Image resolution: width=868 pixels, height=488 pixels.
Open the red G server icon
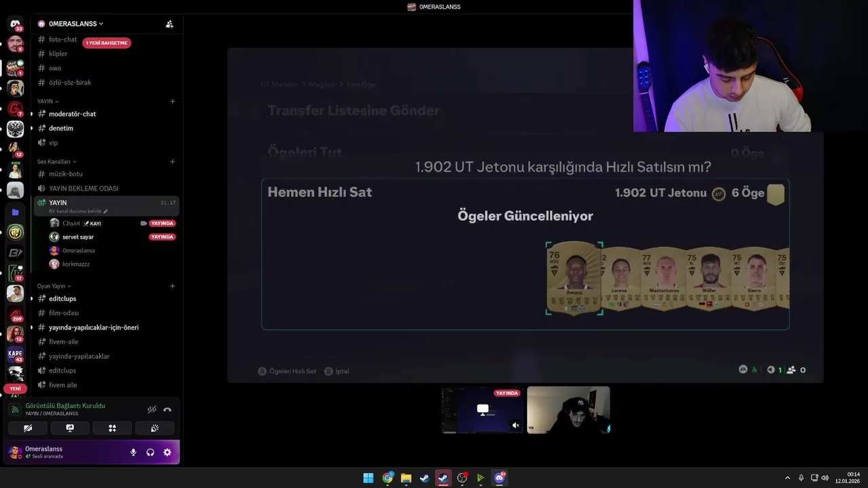point(15,108)
